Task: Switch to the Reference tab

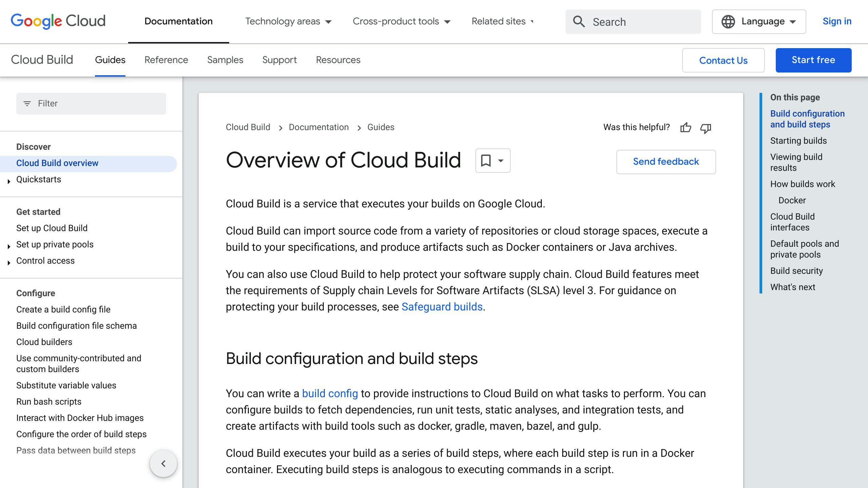Action: 166,60
